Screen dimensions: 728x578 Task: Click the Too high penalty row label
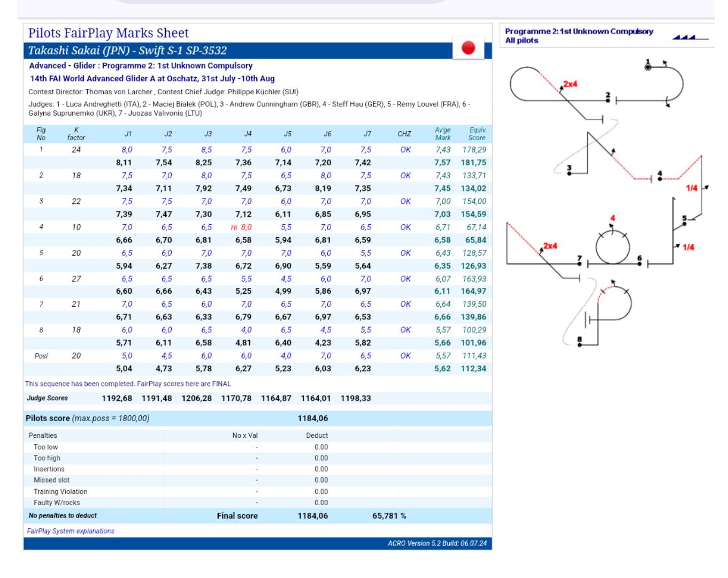tap(47, 458)
